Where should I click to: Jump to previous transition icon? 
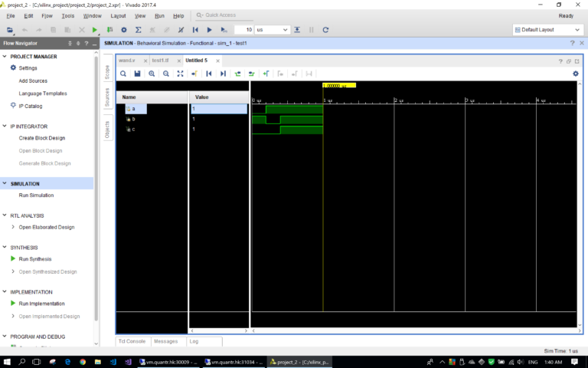[x=237, y=74]
